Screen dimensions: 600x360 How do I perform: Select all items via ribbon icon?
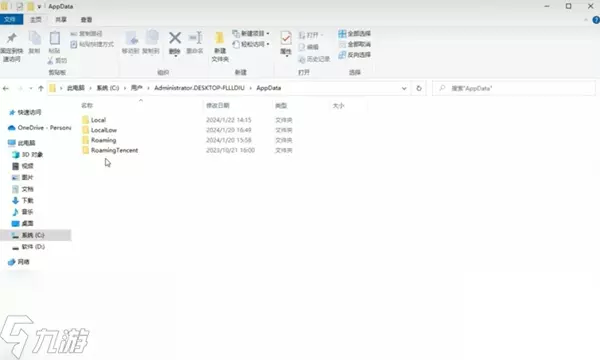(342, 34)
